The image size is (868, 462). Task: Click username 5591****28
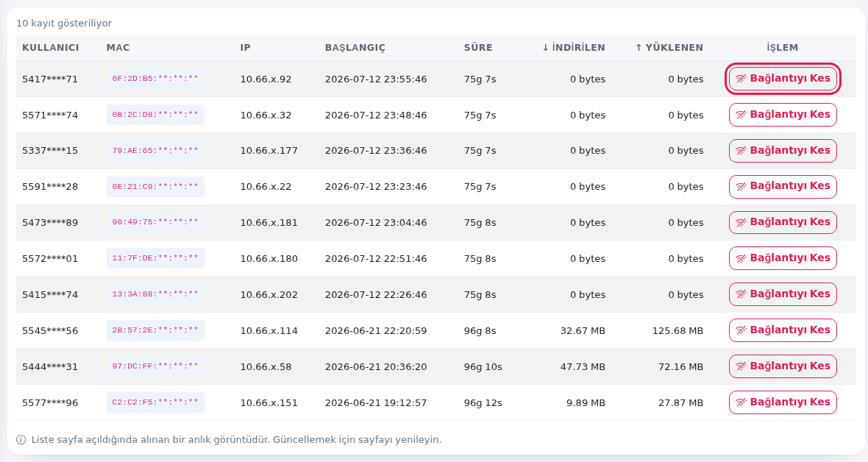pyautogui.click(x=50, y=187)
